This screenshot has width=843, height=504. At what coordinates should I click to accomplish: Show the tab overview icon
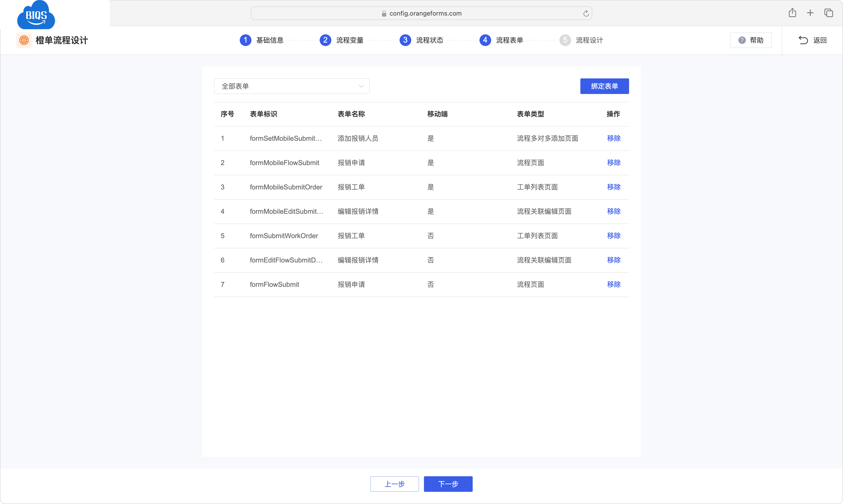click(x=828, y=13)
